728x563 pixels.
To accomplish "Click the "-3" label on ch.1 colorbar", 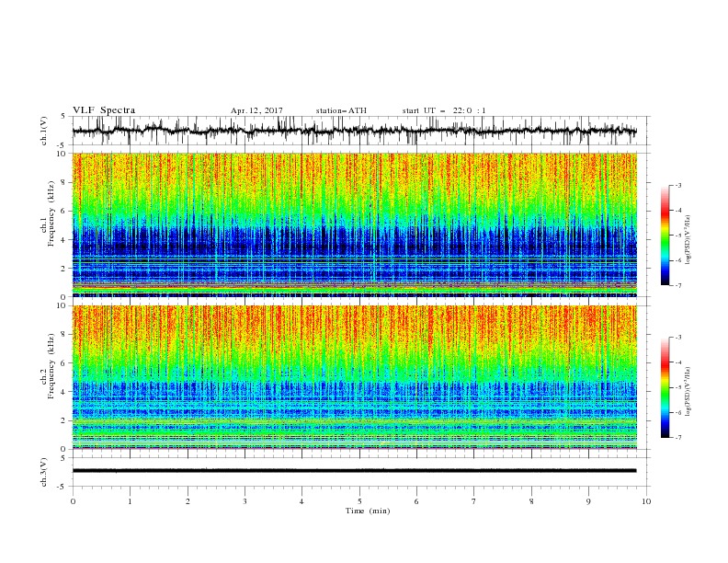I will pyautogui.click(x=677, y=185).
